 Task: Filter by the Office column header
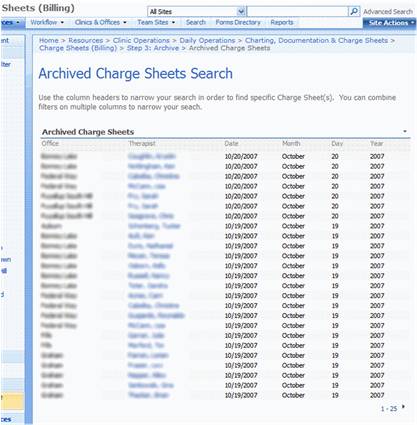coord(50,143)
